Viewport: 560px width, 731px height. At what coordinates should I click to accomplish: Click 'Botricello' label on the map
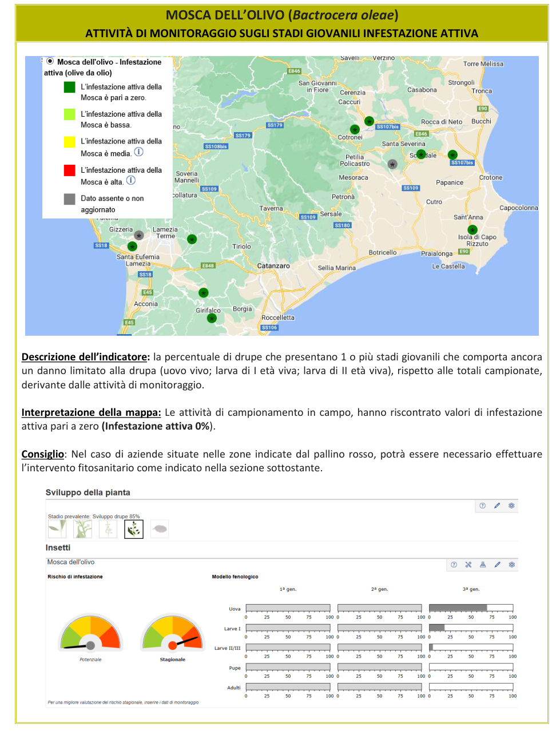[x=383, y=252]
